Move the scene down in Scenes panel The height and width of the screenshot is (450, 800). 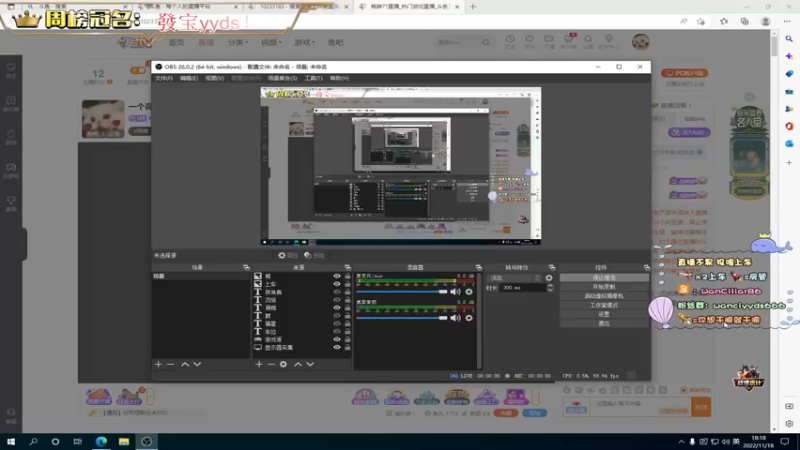[197, 364]
